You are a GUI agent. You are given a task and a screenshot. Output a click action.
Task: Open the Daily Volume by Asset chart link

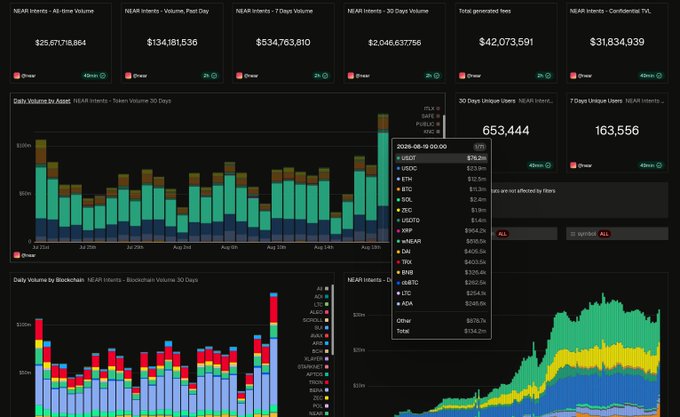click(42, 101)
